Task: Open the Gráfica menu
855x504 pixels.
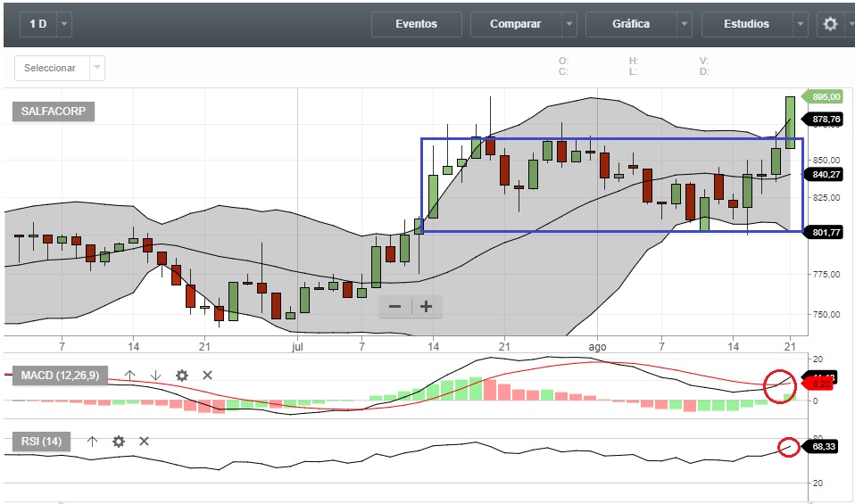Action: click(x=631, y=24)
